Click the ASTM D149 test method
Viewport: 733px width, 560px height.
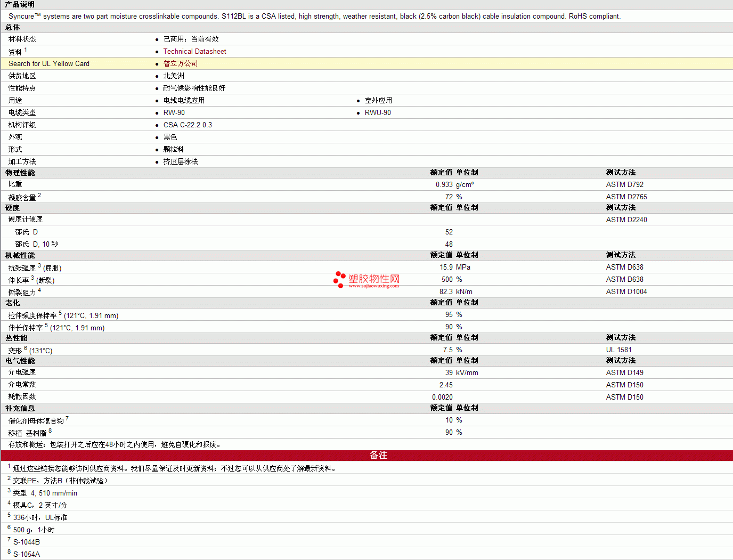[x=624, y=373]
